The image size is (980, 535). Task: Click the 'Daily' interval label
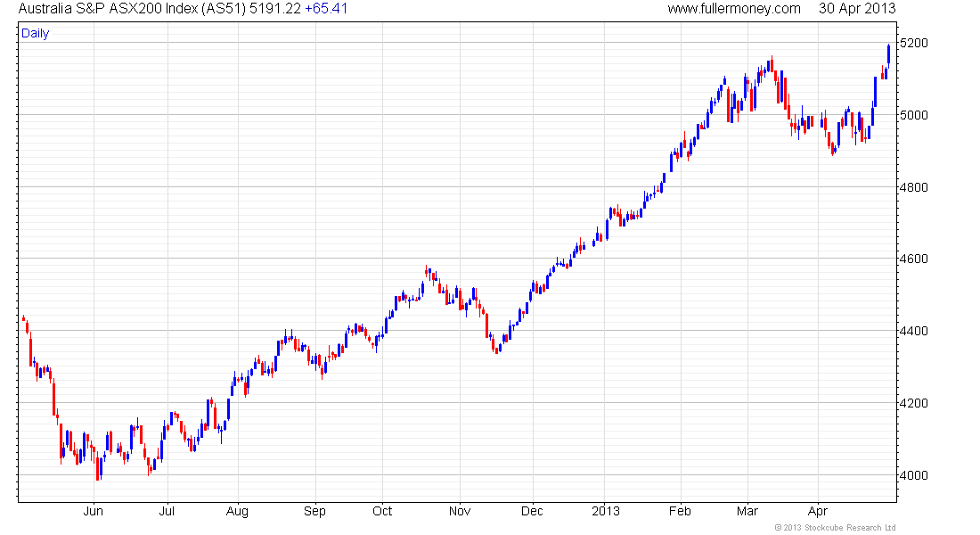point(35,33)
